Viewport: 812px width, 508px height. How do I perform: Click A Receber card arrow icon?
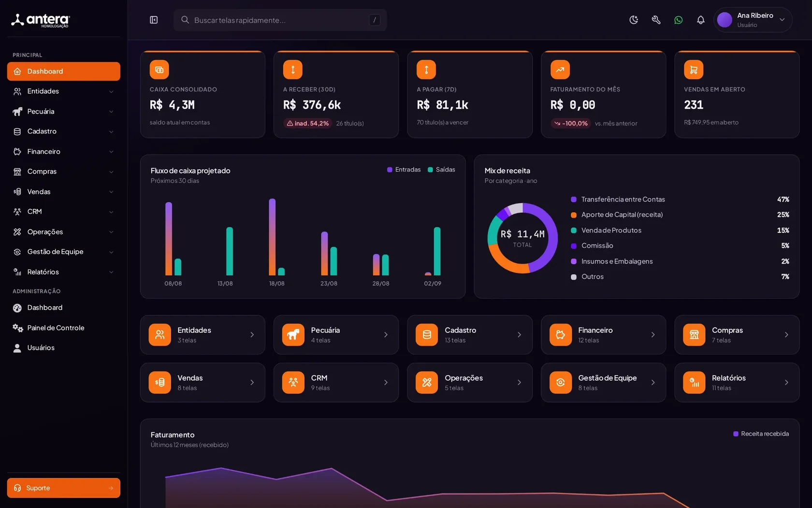click(293, 70)
